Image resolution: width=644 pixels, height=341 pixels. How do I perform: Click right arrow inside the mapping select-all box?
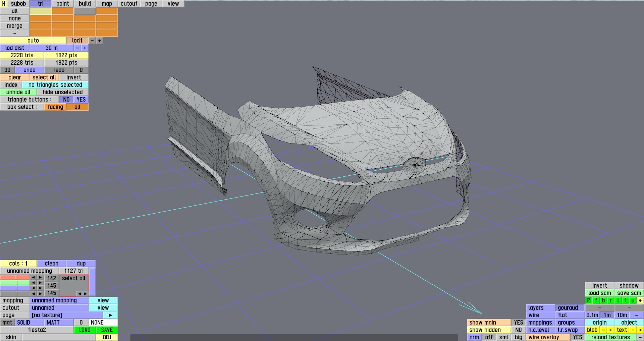(x=85, y=294)
